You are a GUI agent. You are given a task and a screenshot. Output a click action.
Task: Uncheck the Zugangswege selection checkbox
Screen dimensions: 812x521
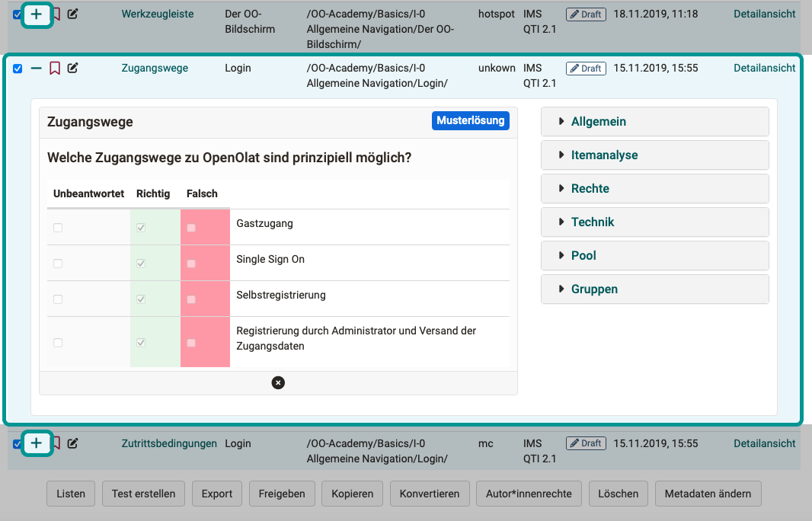pyautogui.click(x=18, y=68)
